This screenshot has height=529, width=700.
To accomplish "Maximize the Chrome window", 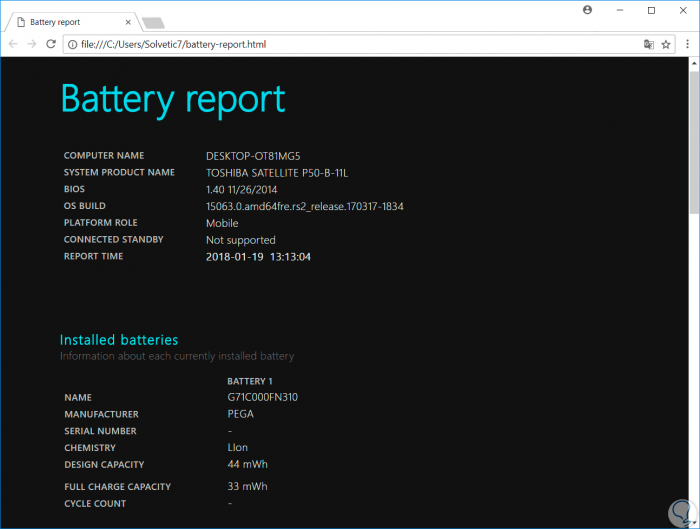I will coord(651,10).
